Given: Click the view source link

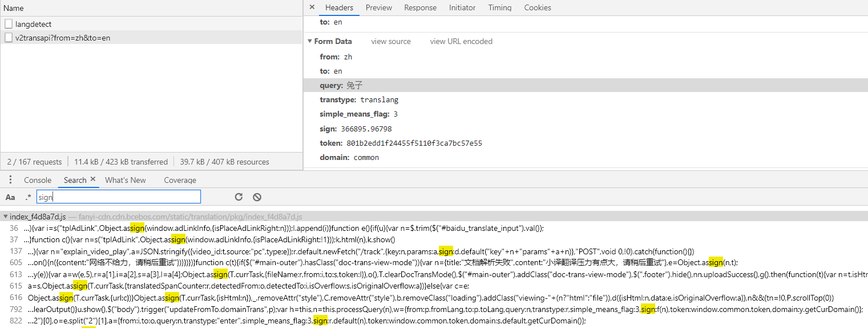Looking at the screenshot, I should click(390, 41).
